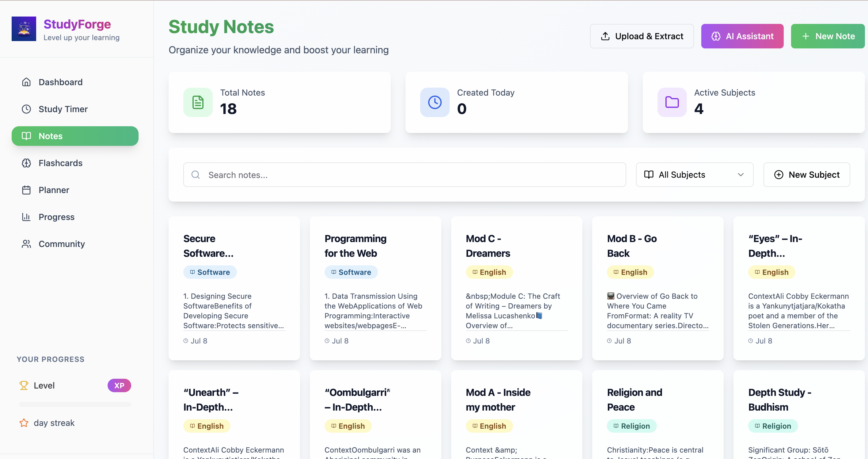The image size is (868, 459).
Task: Create a note with New Note button
Action: 828,36
